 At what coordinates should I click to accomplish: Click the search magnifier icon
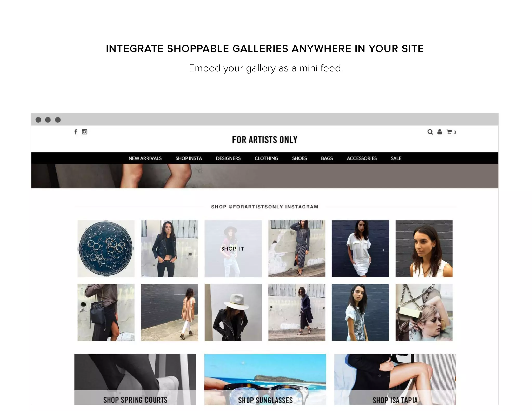430,132
